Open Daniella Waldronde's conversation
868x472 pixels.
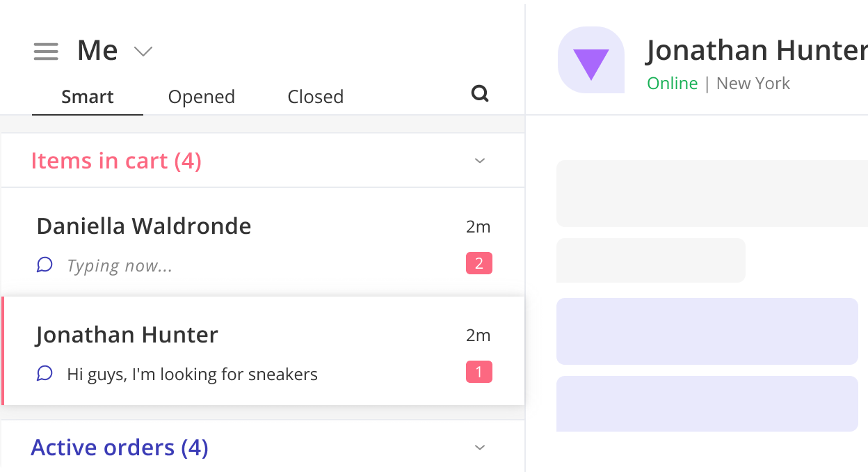(x=263, y=242)
